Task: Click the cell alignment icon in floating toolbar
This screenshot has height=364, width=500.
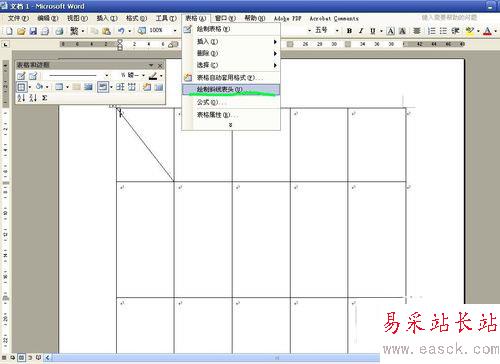Action: [103, 87]
